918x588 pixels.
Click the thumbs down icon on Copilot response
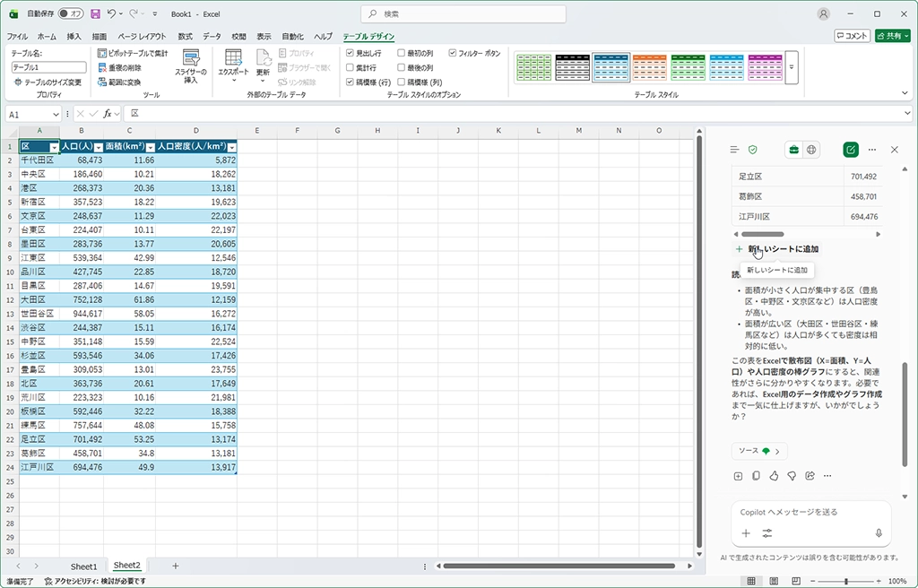pyautogui.click(x=791, y=476)
